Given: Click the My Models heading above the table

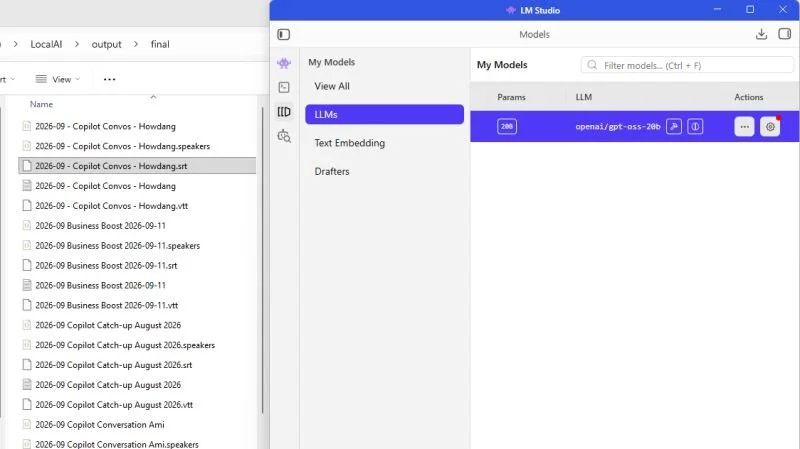Looking at the screenshot, I should point(502,65).
